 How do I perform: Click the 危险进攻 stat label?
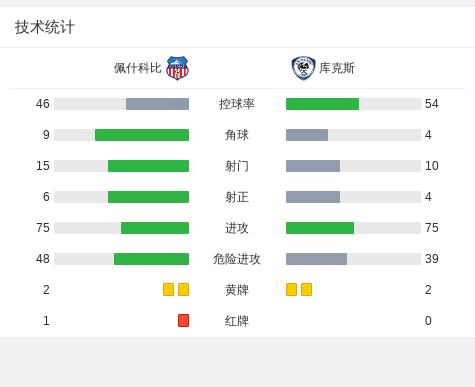(x=237, y=259)
